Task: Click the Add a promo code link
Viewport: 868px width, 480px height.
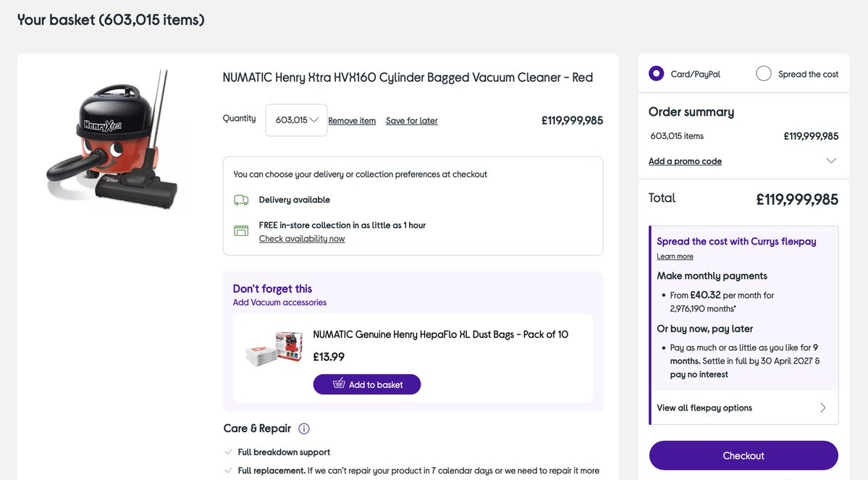Action: pos(686,161)
